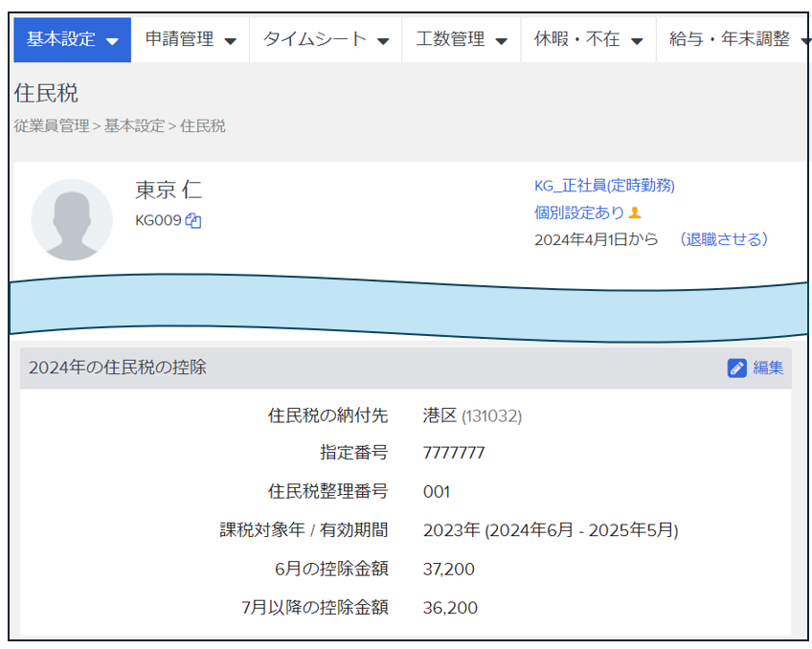Screen dimensions: 812x649
Task: Click the 編集 link in the deduction header
Action: click(x=768, y=368)
